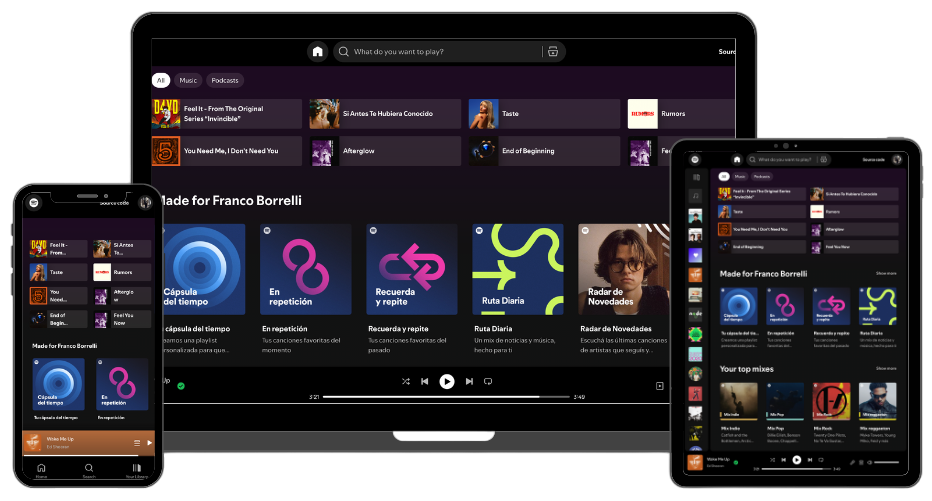
Task: Tap play on the phone mini player
Action: (x=149, y=443)
